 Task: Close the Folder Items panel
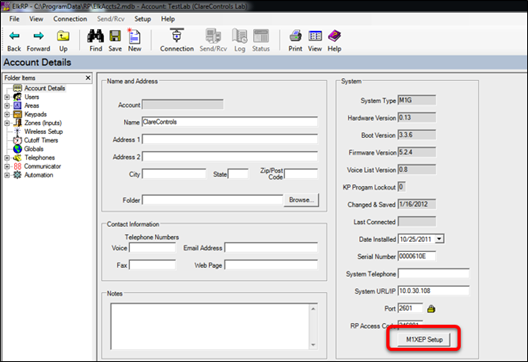(x=88, y=78)
